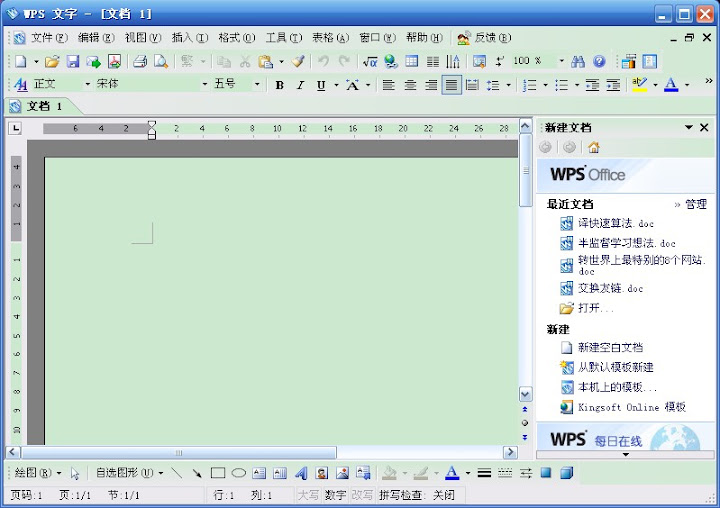Click the New document icon
720x508 pixels.
click(21, 61)
